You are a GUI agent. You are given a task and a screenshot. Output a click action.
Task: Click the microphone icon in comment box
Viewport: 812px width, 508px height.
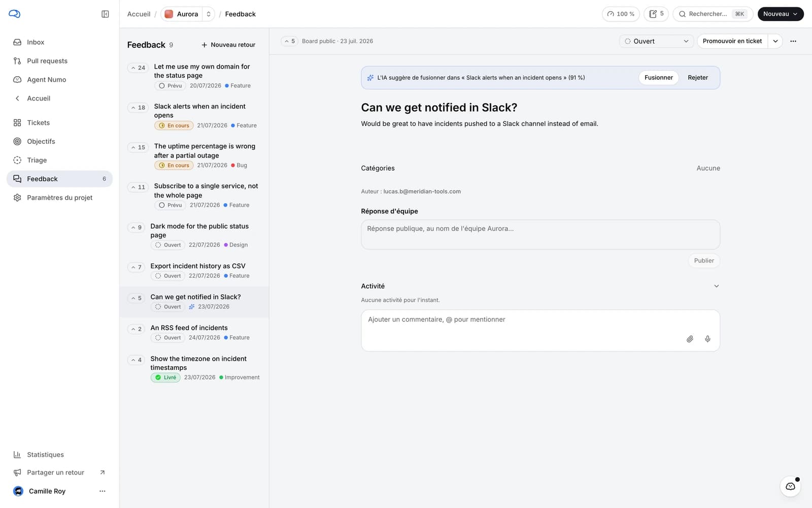point(707,339)
